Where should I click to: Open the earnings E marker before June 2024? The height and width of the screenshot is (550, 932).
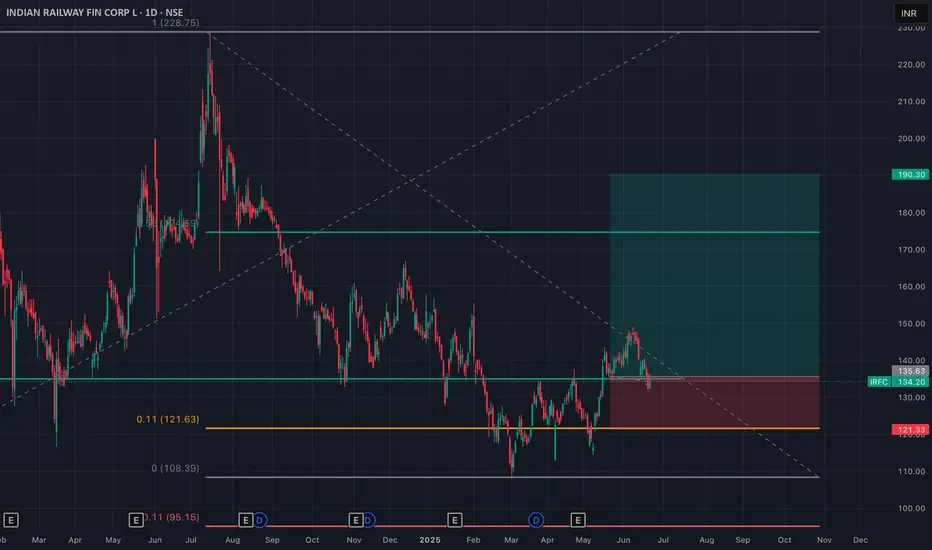point(136,520)
